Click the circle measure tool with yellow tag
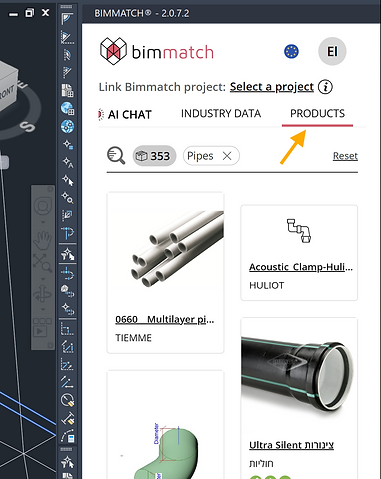Screen dimensions: 381x479 click(x=68, y=400)
